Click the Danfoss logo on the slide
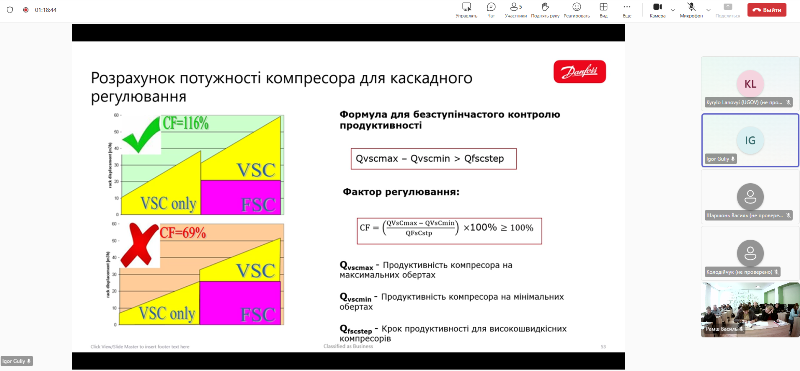800x371 pixels. [580, 71]
